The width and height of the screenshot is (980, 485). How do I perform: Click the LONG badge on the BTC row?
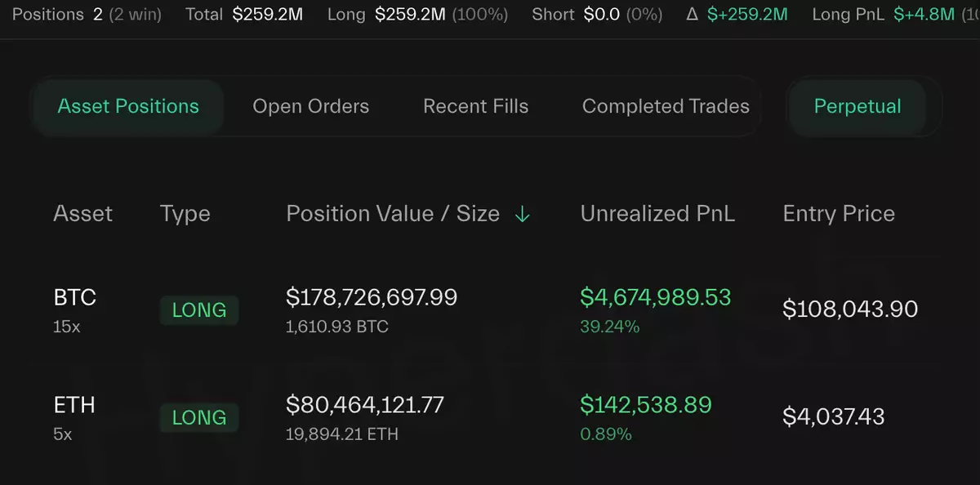point(199,310)
